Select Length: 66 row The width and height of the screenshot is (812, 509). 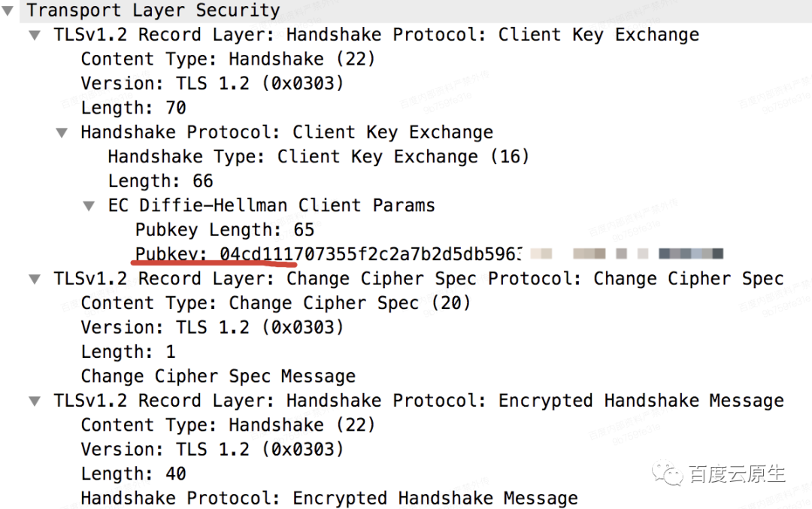(161, 181)
